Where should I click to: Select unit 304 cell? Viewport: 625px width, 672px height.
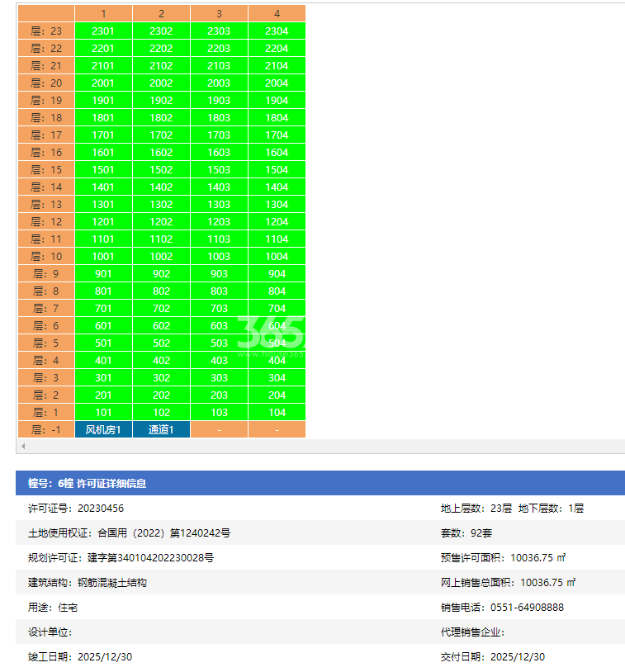[x=277, y=378]
